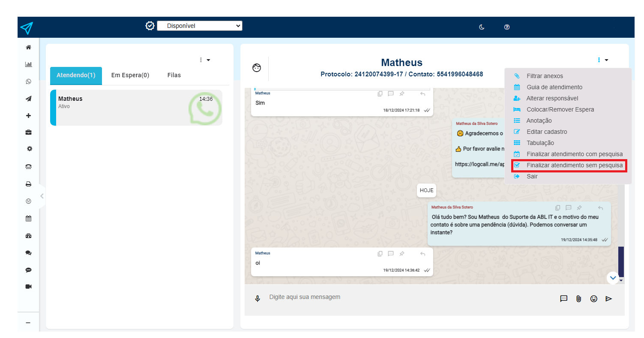Reply to the 'oi' message
This screenshot has width=644, height=338.
click(423, 253)
